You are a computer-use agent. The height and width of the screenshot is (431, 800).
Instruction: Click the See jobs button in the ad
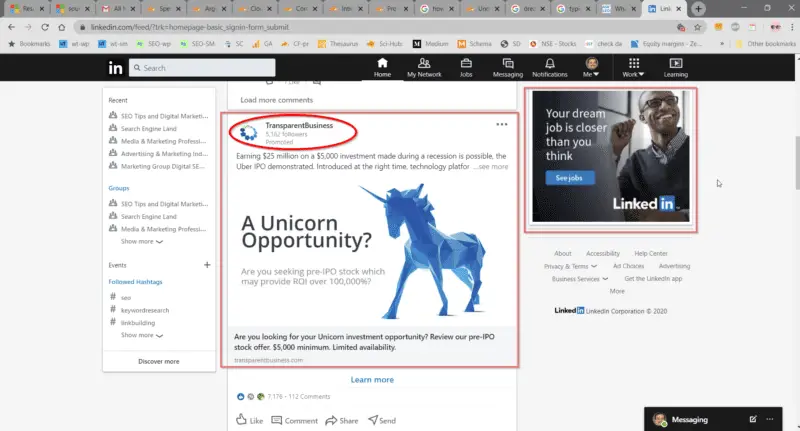(569, 178)
